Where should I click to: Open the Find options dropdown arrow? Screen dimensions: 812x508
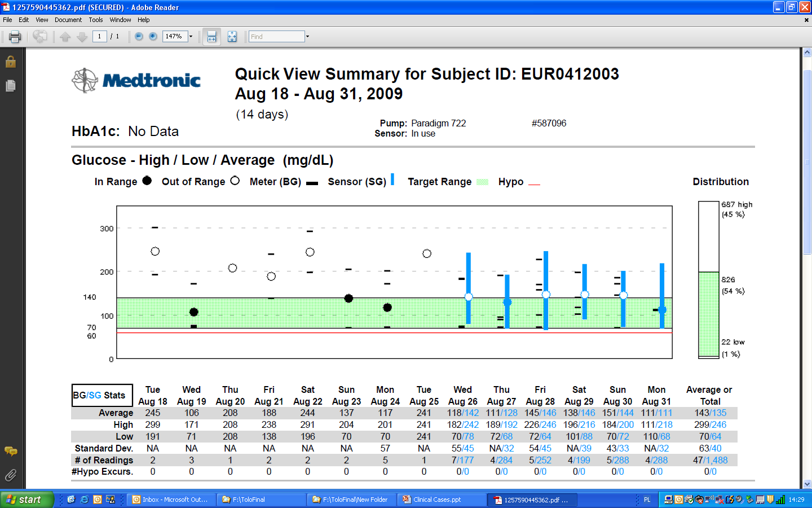click(x=307, y=37)
